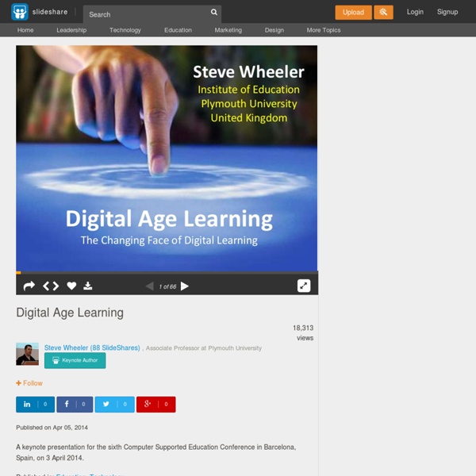Image resolution: width=476 pixels, height=476 pixels.
Task: Open the Leadership topic
Action: 71,30
